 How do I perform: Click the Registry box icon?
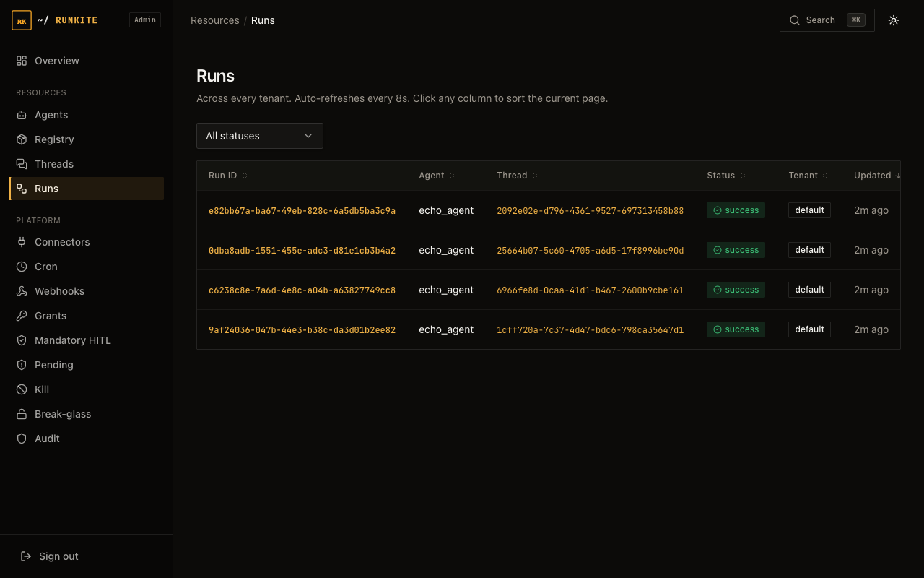(22, 139)
